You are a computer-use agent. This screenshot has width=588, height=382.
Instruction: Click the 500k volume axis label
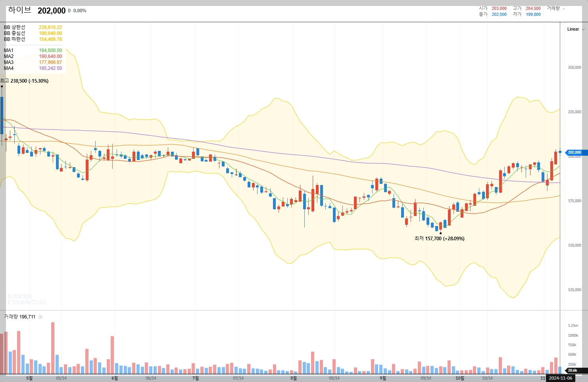click(572, 355)
